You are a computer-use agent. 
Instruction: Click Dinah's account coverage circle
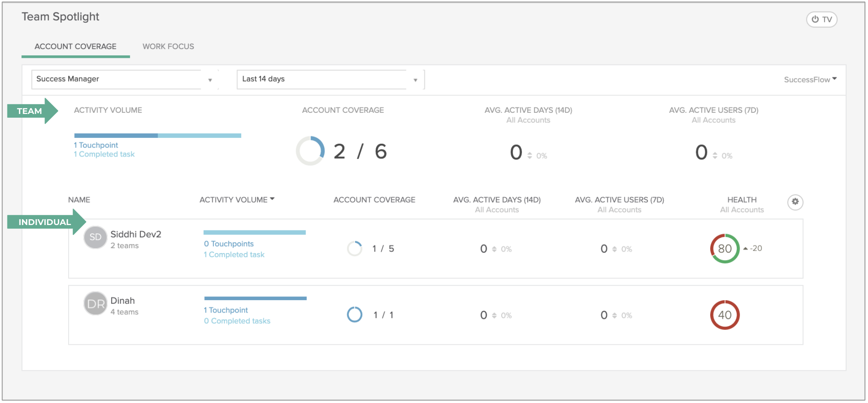(x=355, y=315)
